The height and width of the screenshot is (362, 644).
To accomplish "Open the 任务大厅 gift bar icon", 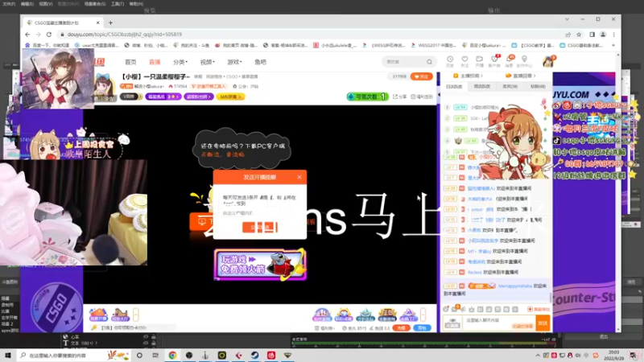I will click(120, 315).
